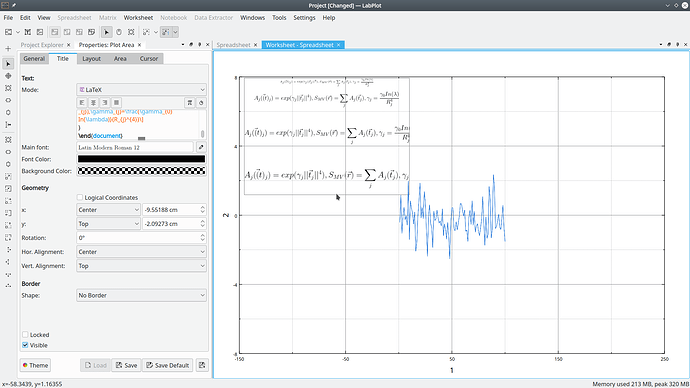
Task: Expand the new-item dropdown arrow in toolbar
Action: point(18,32)
